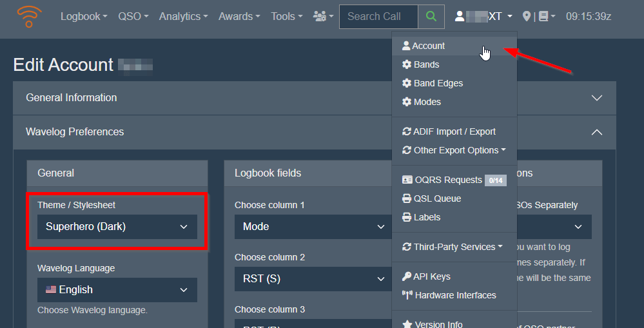Click the Account person icon in dropdown
644x328 pixels.
pos(406,46)
